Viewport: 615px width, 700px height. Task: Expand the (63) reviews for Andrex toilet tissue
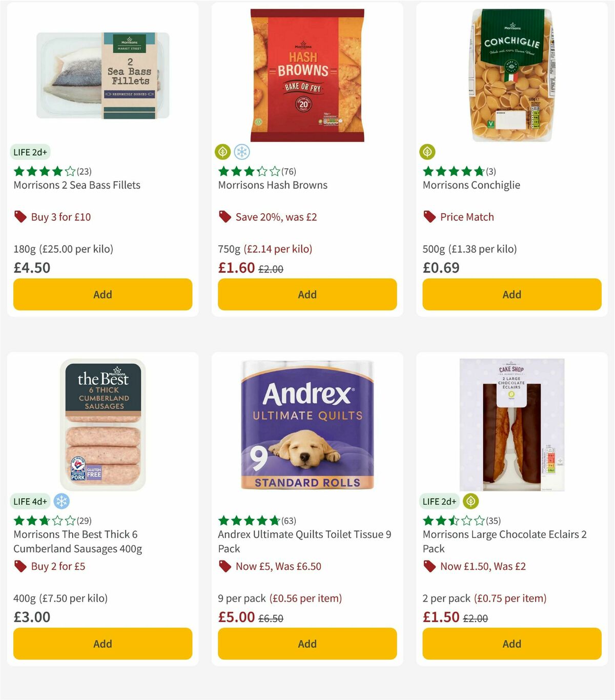288,520
